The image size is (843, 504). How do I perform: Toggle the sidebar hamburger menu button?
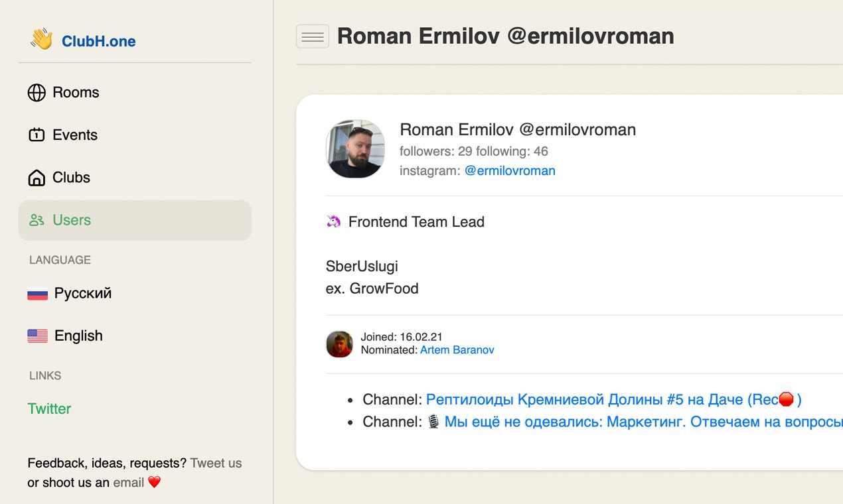coord(313,36)
